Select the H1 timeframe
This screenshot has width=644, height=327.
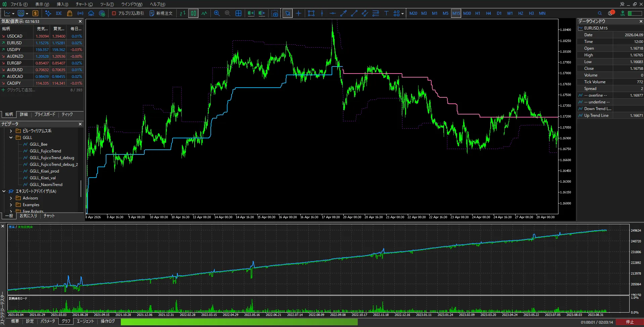[x=478, y=13]
